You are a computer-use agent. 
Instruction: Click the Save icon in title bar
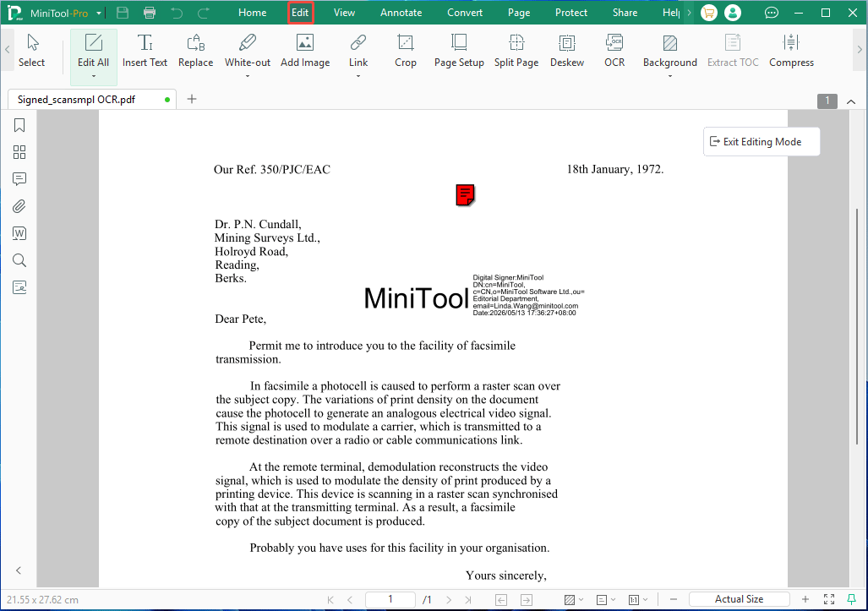[x=123, y=13]
